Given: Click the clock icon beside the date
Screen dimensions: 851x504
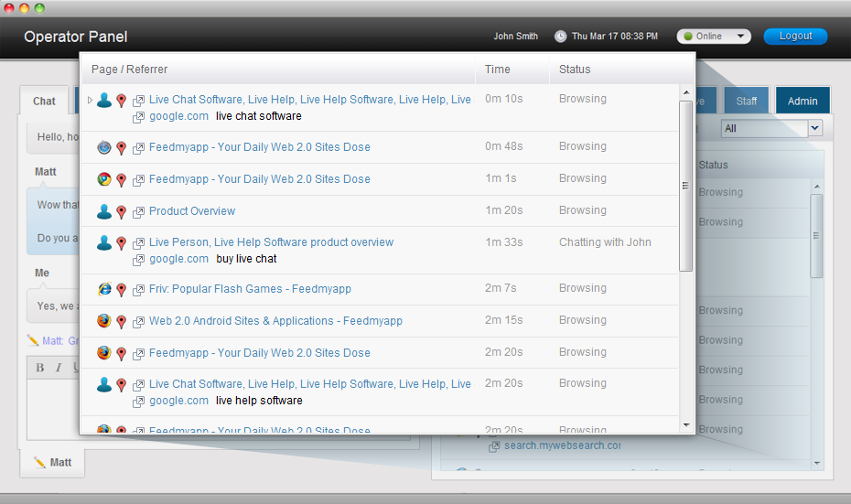Looking at the screenshot, I should click(x=561, y=37).
